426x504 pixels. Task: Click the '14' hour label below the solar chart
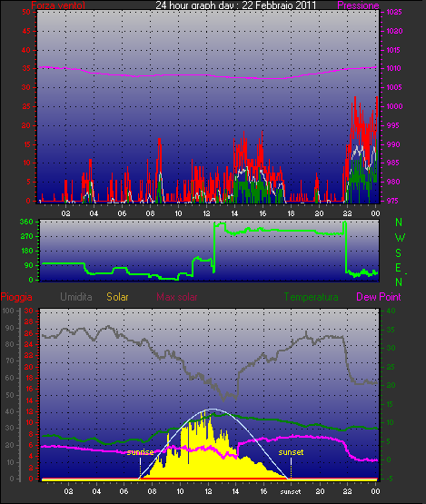coord(235,491)
